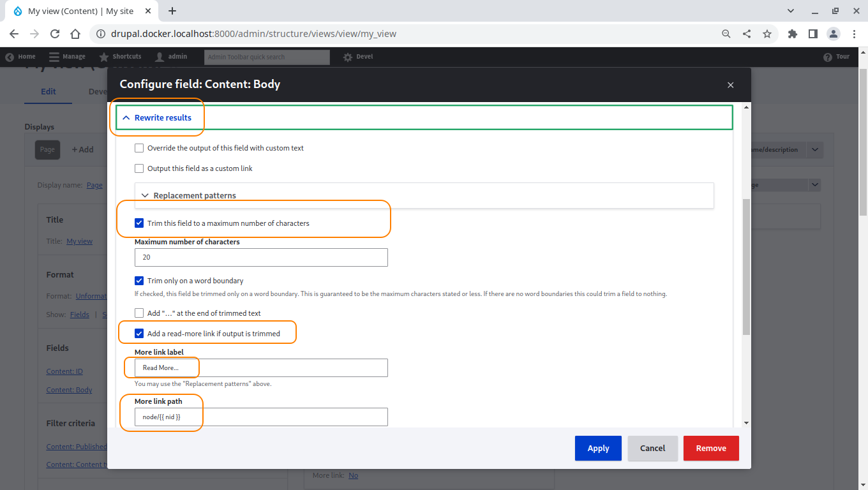The height and width of the screenshot is (490, 868).
Task: Click the Maximum number of characters field
Action: pyautogui.click(x=261, y=257)
